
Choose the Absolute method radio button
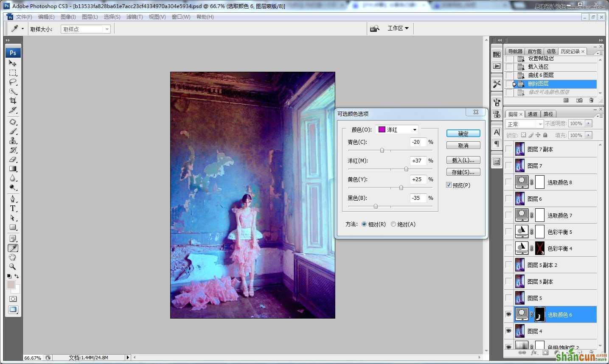pyautogui.click(x=393, y=224)
